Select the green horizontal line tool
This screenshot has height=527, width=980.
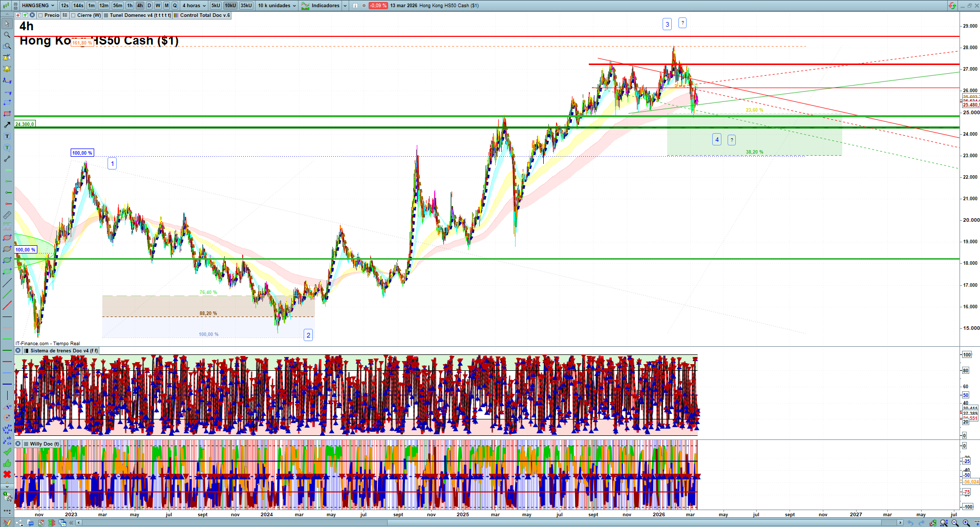7,350
